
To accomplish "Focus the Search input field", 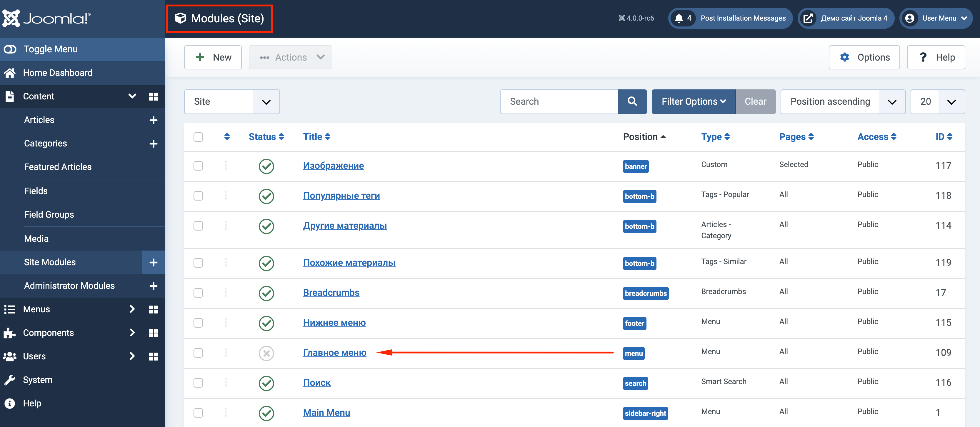I will pyautogui.click(x=558, y=101).
